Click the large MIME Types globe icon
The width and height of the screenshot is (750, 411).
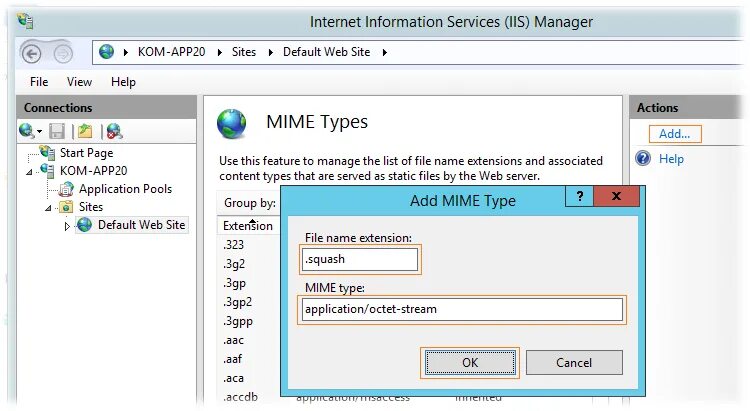click(x=232, y=123)
